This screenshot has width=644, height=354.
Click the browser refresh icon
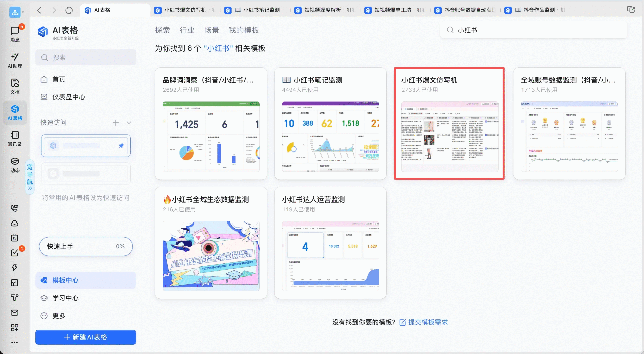[x=69, y=10]
